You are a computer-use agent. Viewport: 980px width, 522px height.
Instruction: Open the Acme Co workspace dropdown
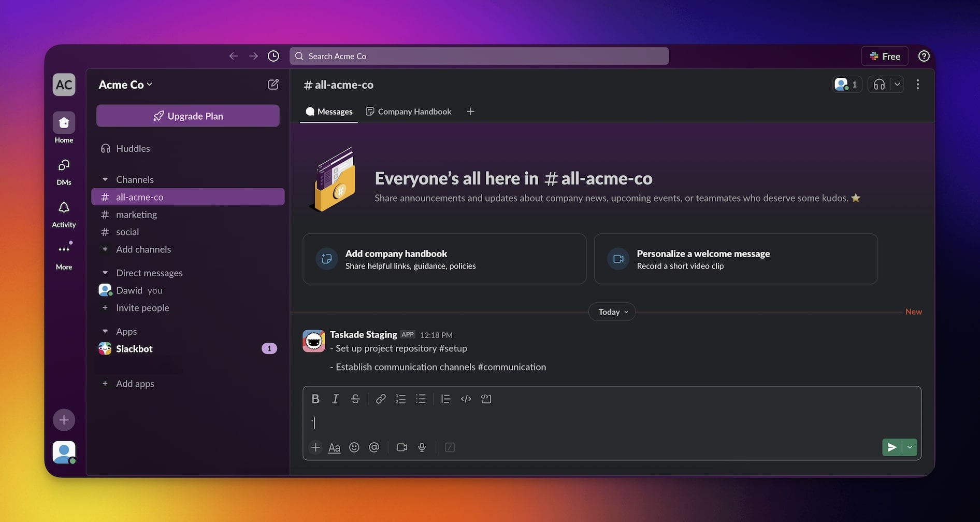pos(125,84)
